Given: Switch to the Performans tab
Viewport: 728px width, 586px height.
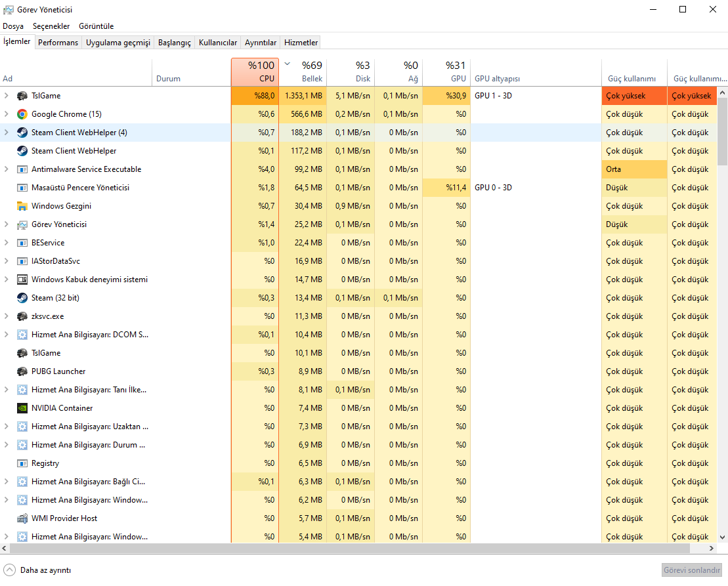Looking at the screenshot, I should point(58,43).
